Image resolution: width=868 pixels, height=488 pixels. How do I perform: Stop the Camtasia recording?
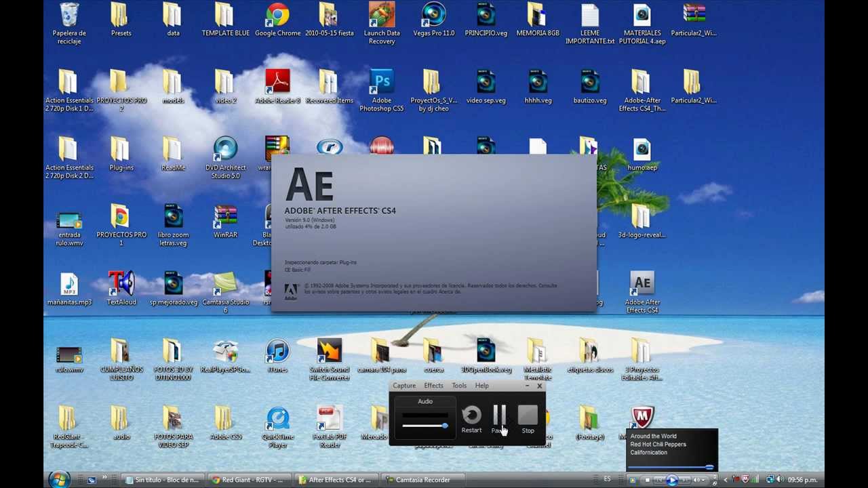528,419
